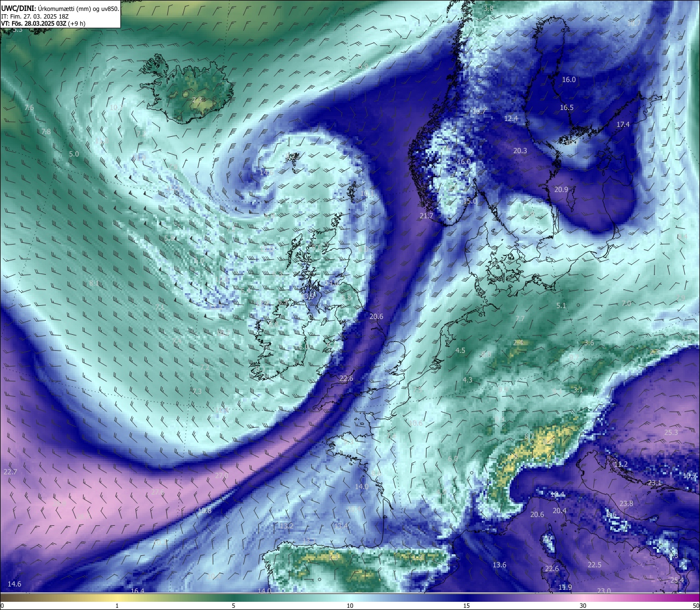Click the 25.3 value on the map
The width and height of the screenshot is (700, 610).
(x=671, y=432)
